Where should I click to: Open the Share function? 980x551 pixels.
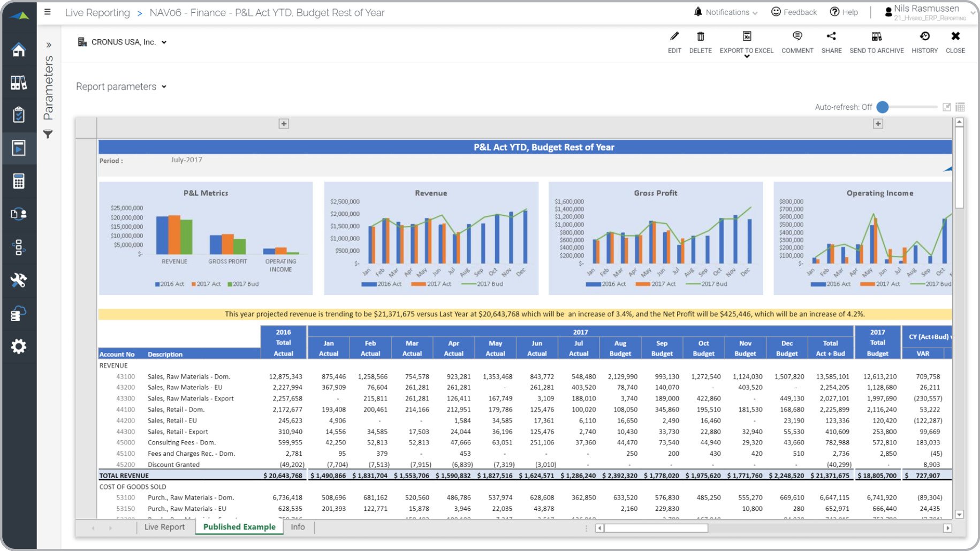tap(831, 42)
